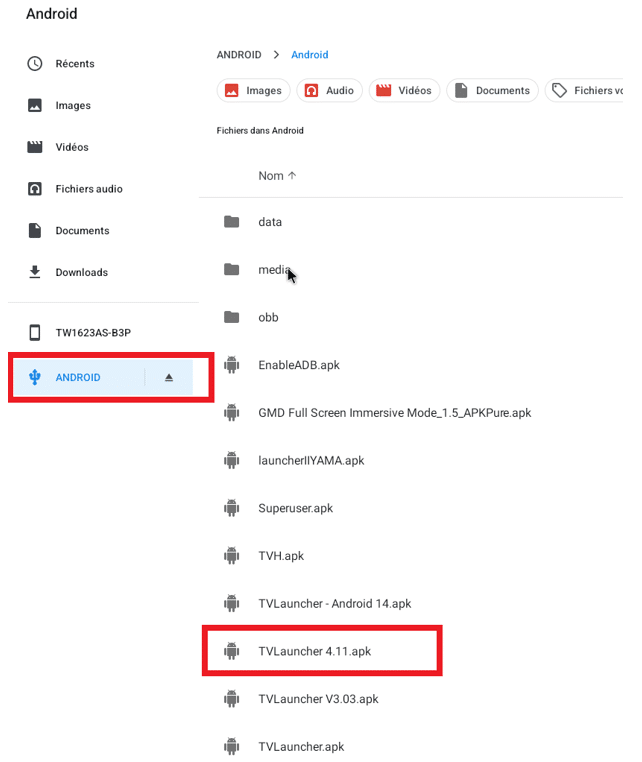Click the eject icon next to ANDROID
642x762 pixels.
pos(169,378)
